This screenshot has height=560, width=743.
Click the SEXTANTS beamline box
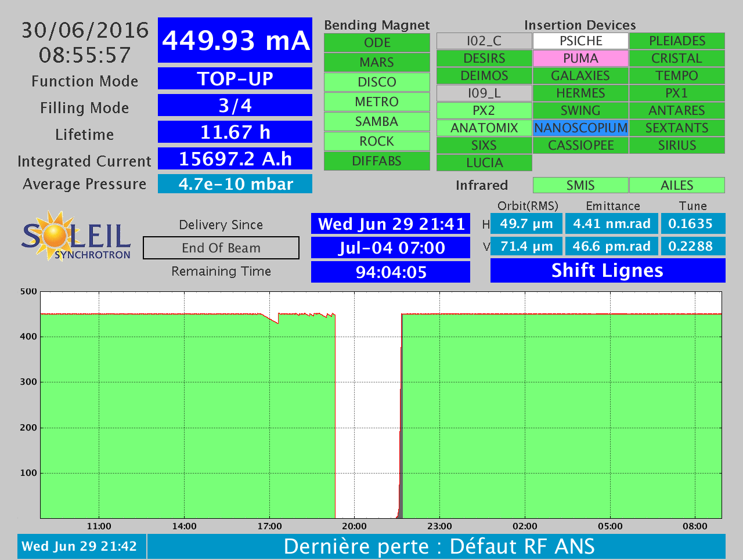[677, 128]
